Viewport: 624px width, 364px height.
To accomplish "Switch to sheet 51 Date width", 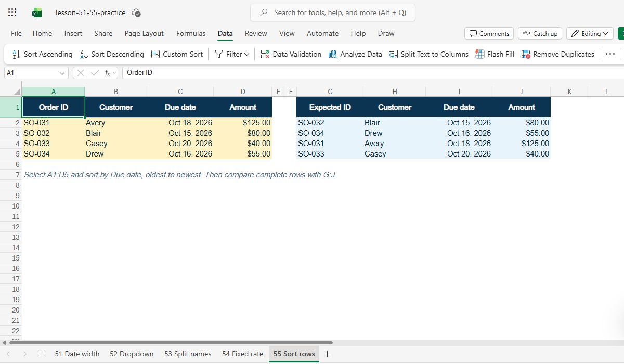I will 77,354.
